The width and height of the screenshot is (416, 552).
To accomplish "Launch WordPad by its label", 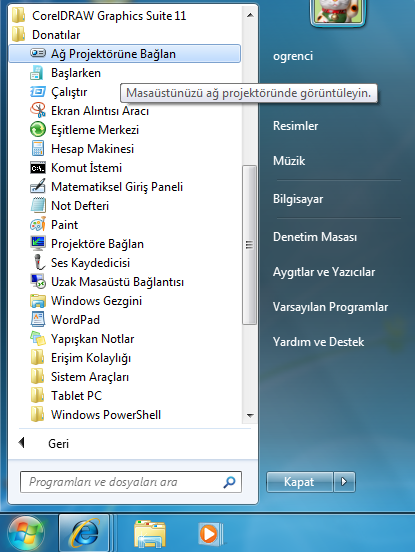I will coord(75,320).
